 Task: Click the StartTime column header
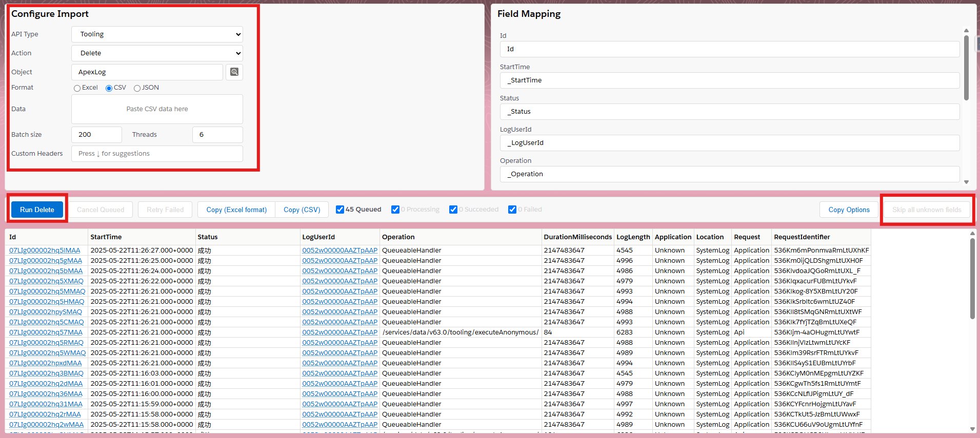click(x=142, y=237)
